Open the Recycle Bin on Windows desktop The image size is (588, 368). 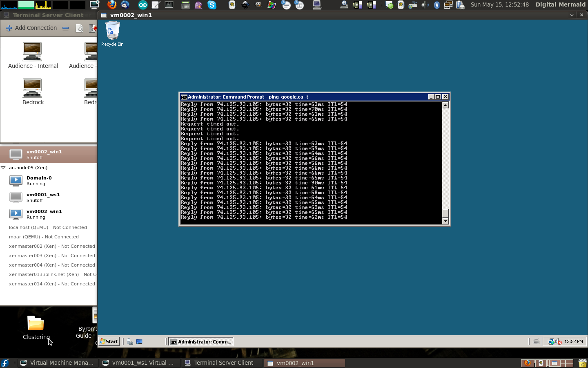coord(112,34)
